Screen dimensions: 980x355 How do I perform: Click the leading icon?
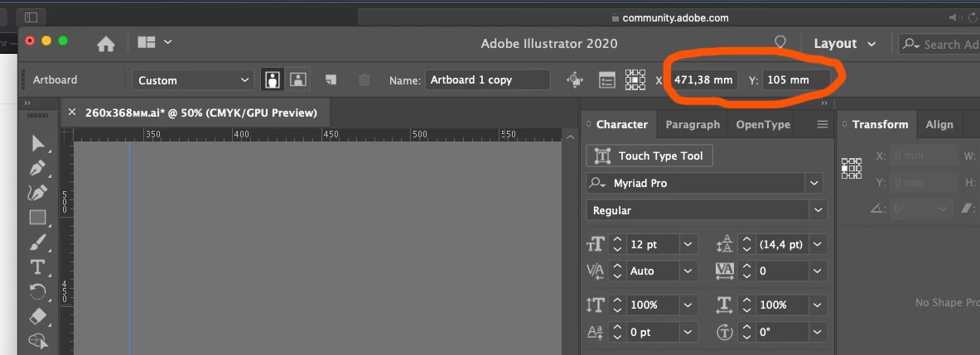[x=724, y=244]
